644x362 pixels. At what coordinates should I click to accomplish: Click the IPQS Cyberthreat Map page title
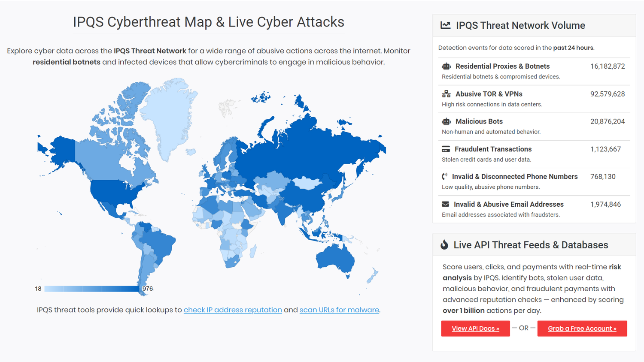[209, 22]
